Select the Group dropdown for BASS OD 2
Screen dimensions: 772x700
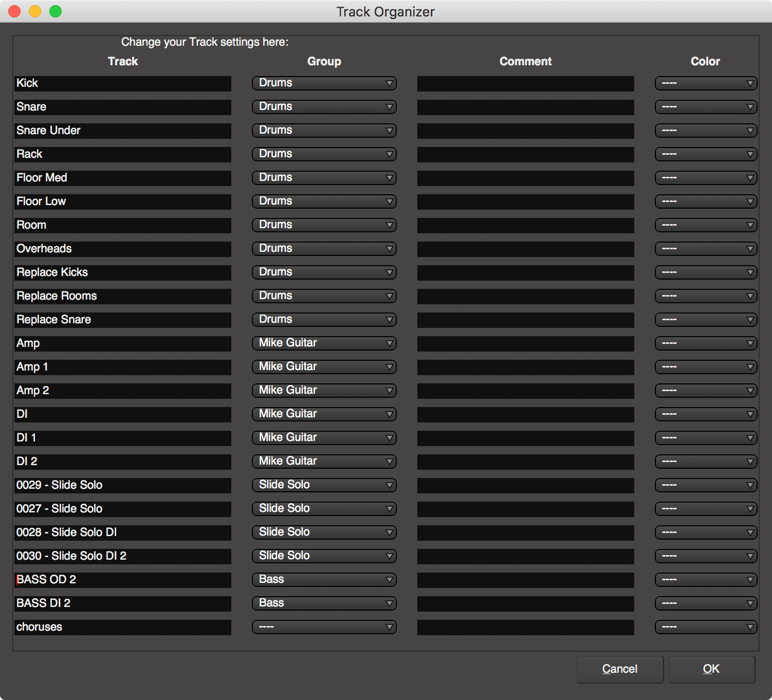324,580
